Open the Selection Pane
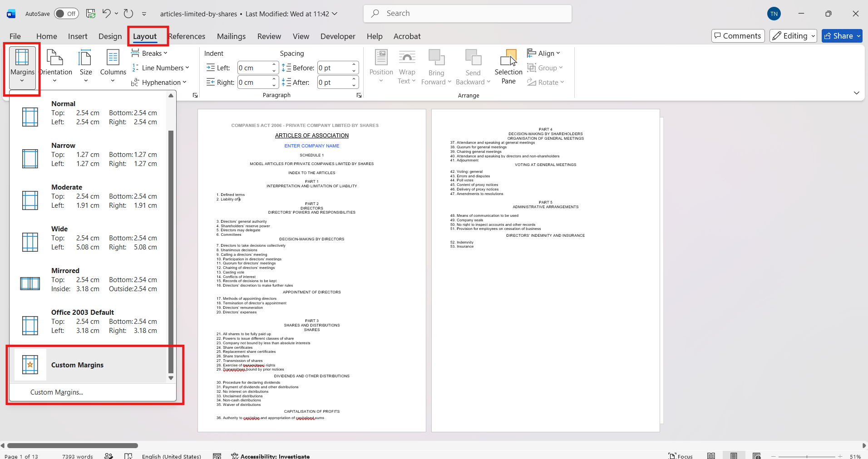The image size is (868, 459). (x=508, y=67)
